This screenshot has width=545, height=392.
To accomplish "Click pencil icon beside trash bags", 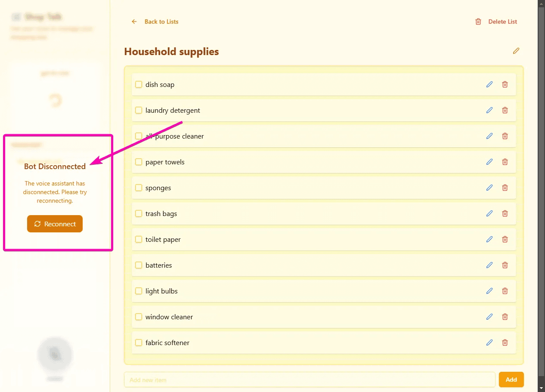I will (489, 213).
